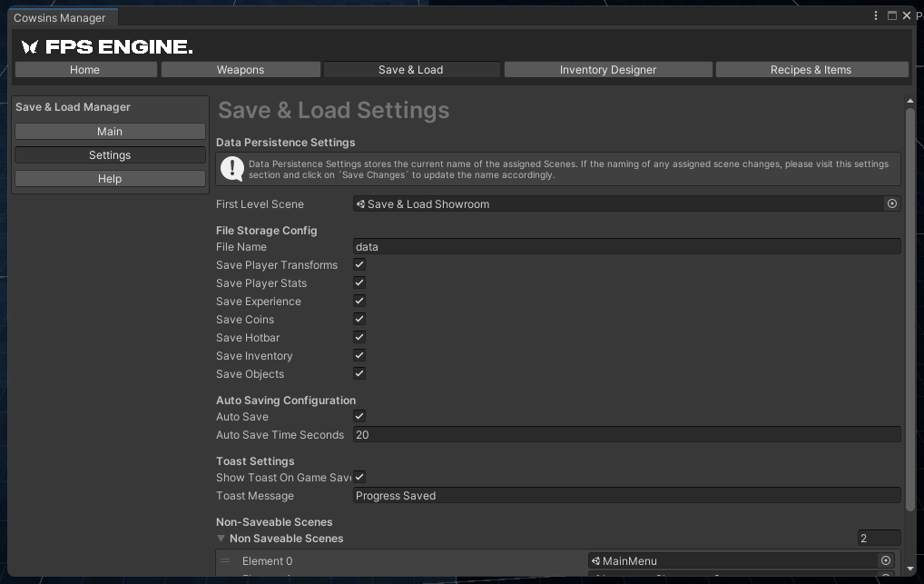Open the Recipes & Items tab
This screenshot has height=584, width=924.
tap(811, 70)
